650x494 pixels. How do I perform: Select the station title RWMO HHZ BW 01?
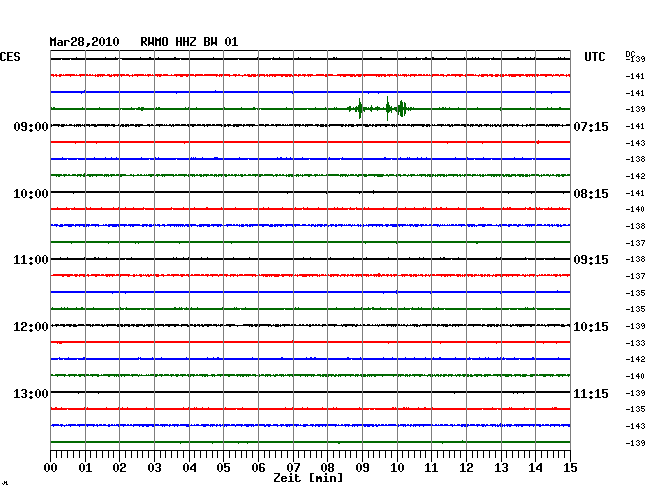coord(189,42)
